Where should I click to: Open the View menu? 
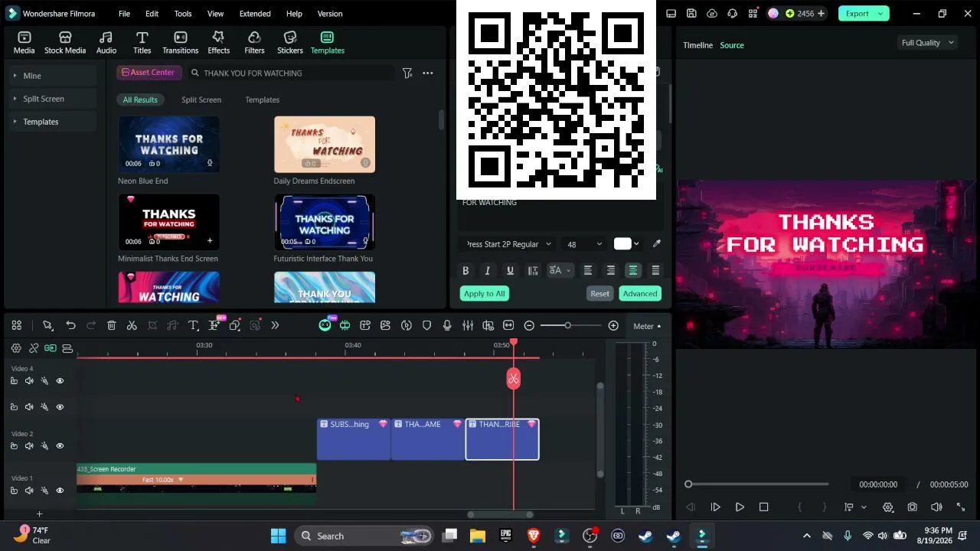coord(216,14)
